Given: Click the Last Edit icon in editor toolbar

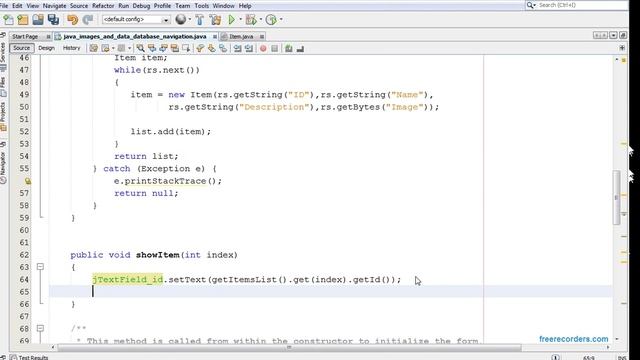Looking at the screenshot, I should click(93, 49).
